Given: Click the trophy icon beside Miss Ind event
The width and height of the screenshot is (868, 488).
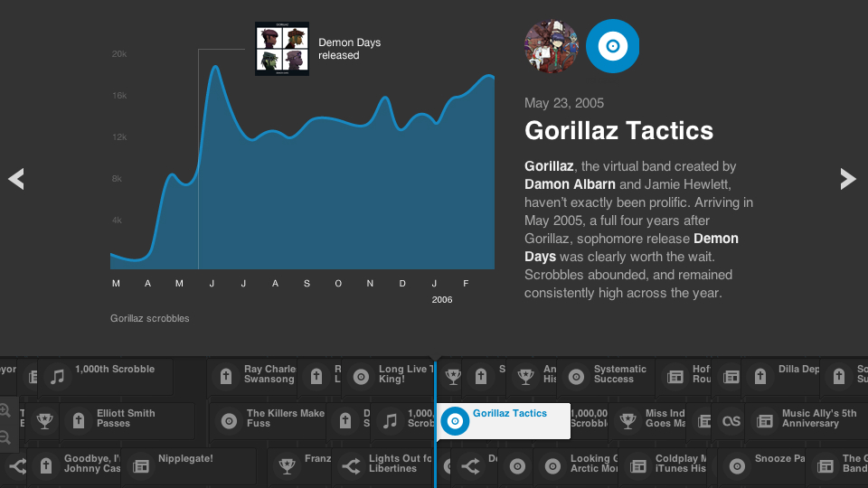Looking at the screenshot, I should click(x=627, y=420).
